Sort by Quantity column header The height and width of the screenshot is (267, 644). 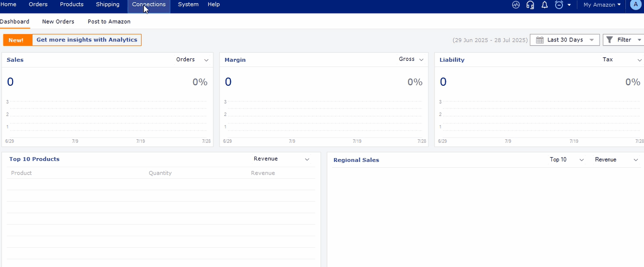tap(160, 173)
